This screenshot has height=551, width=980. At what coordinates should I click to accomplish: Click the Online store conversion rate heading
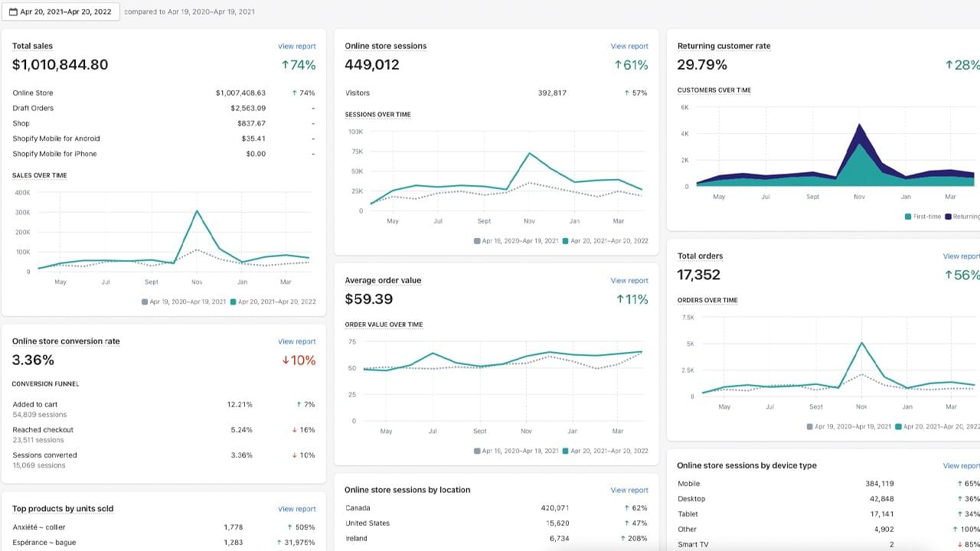pyautogui.click(x=66, y=341)
